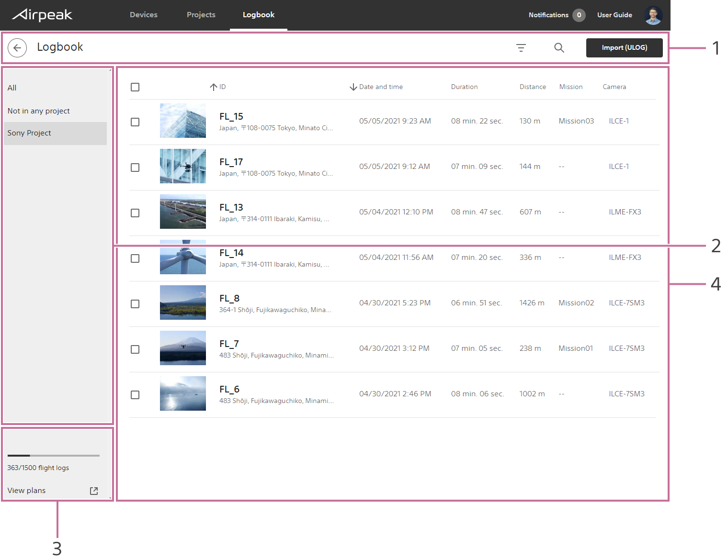Click the back arrow next to Logbook
The image size is (728, 560).
17,48
